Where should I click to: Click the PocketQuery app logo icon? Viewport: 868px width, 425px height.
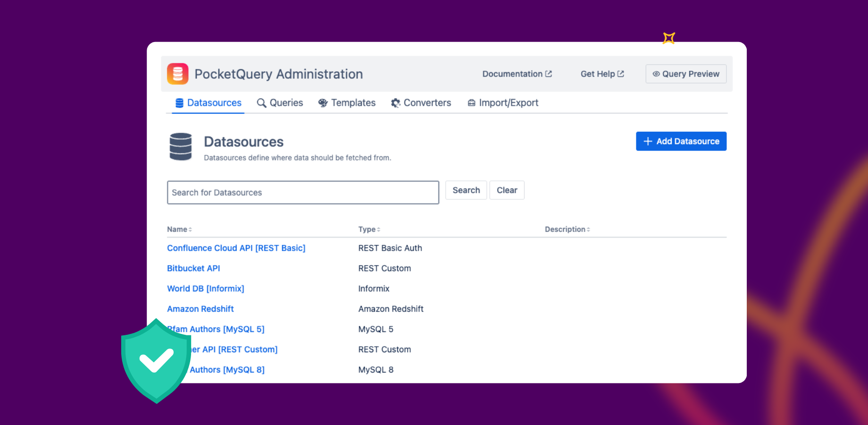click(178, 74)
